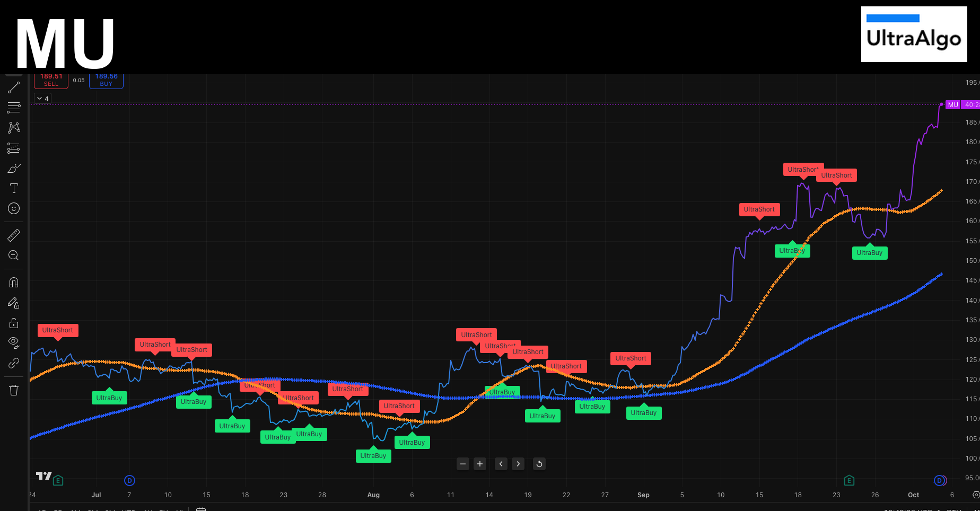Click the trash icon to remove drawings

coord(14,391)
